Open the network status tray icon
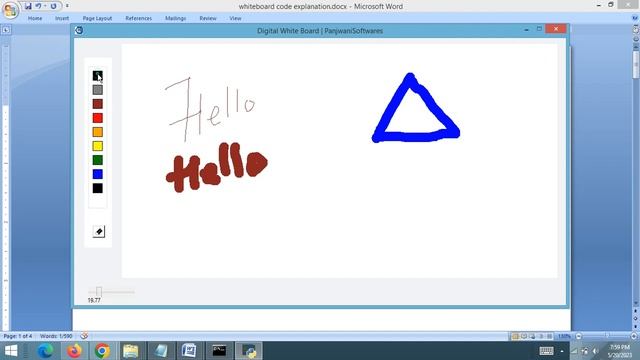Image resolution: width=640 pixels, height=360 pixels. coord(584,351)
